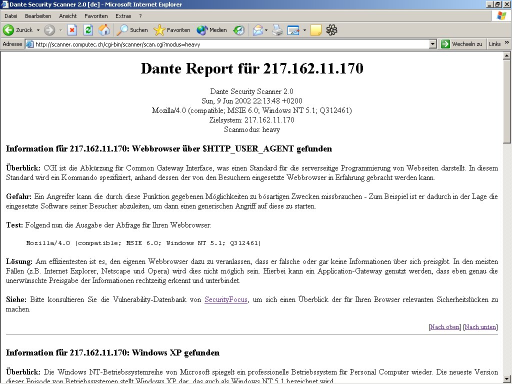The width and height of the screenshot is (512, 384).
Task: Open the ? help menu
Action: point(140,16)
